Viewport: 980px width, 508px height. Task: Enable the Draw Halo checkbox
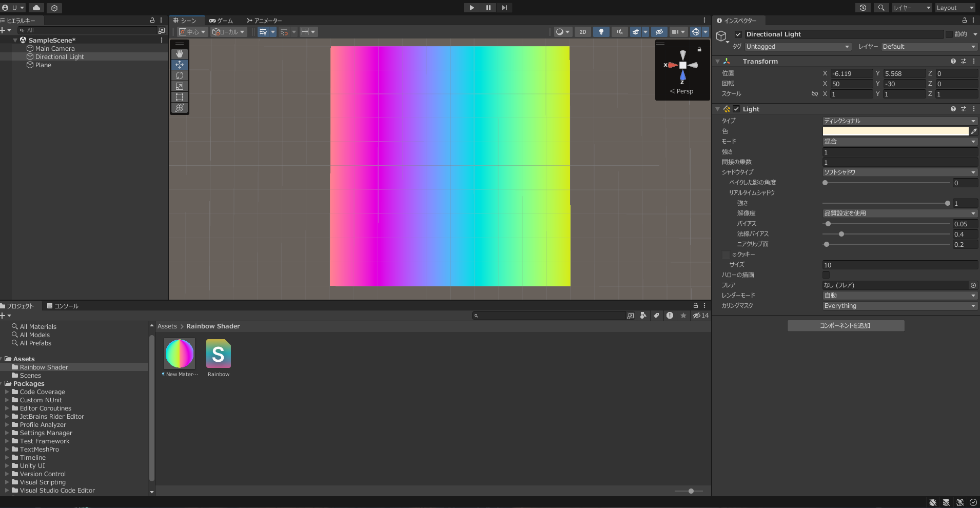click(826, 275)
